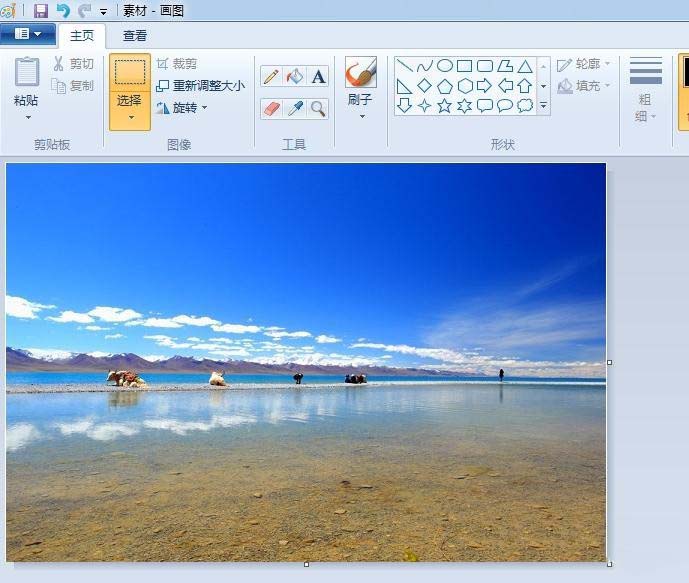Open the Paint application menu button
The width and height of the screenshot is (689, 583).
coord(28,34)
